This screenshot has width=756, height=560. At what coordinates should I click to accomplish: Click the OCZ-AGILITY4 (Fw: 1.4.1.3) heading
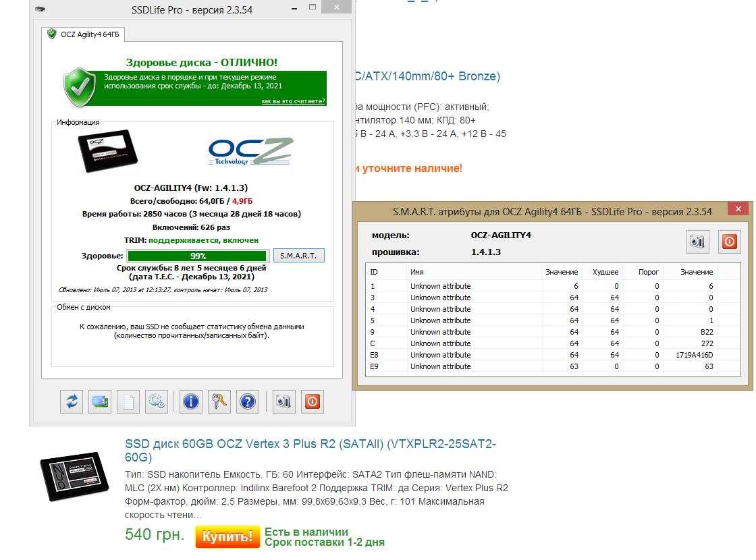tap(191, 188)
